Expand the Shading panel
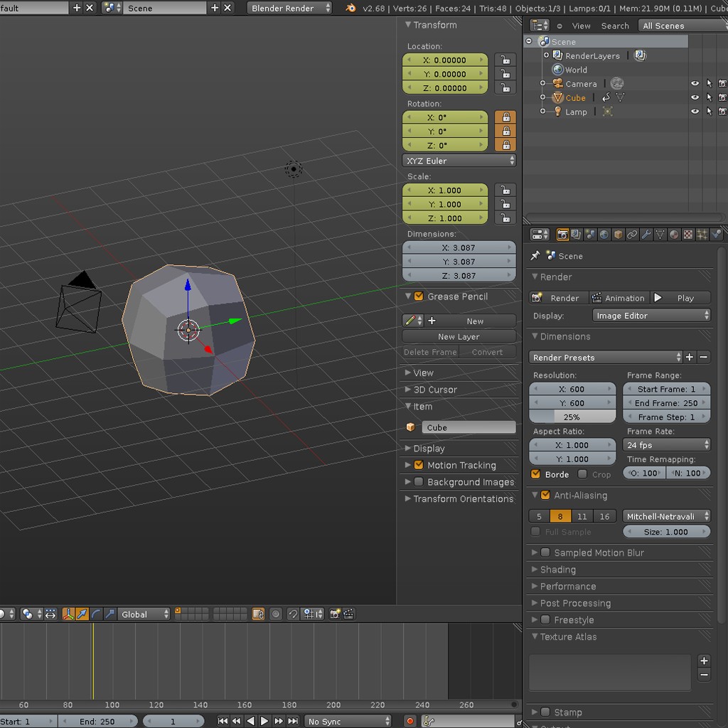This screenshot has height=728, width=728. point(557,569)
